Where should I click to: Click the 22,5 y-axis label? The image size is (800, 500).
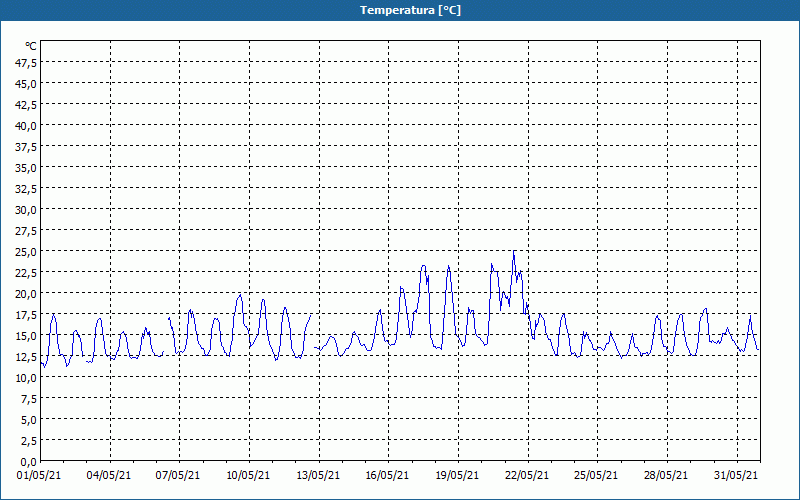[x=27, y=272]
